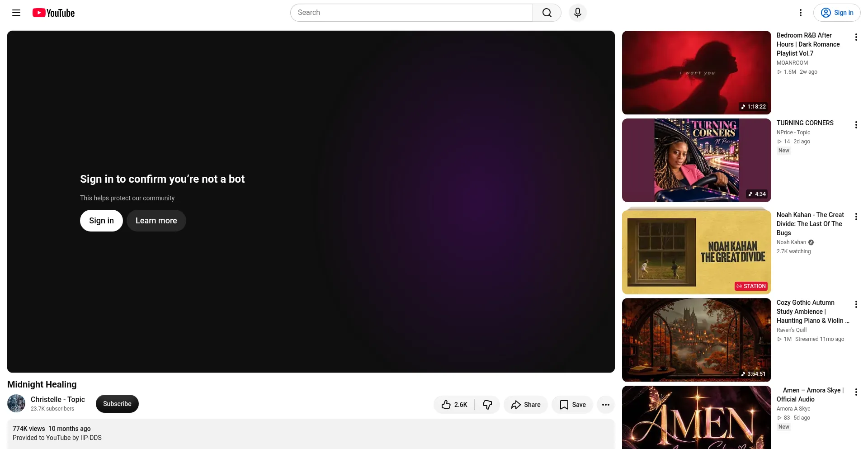The image size is (868, 449).
Task: Open Christelle - Topic channel avatar
Action: pyautogui.click(x=16, y=403)
